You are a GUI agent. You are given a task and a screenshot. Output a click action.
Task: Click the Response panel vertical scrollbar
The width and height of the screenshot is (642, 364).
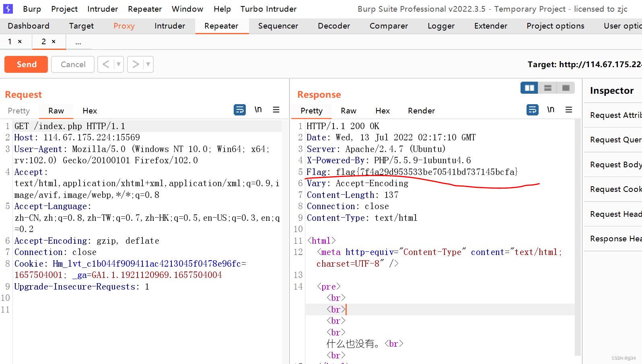pyautogui.click(x=578, y=237)
